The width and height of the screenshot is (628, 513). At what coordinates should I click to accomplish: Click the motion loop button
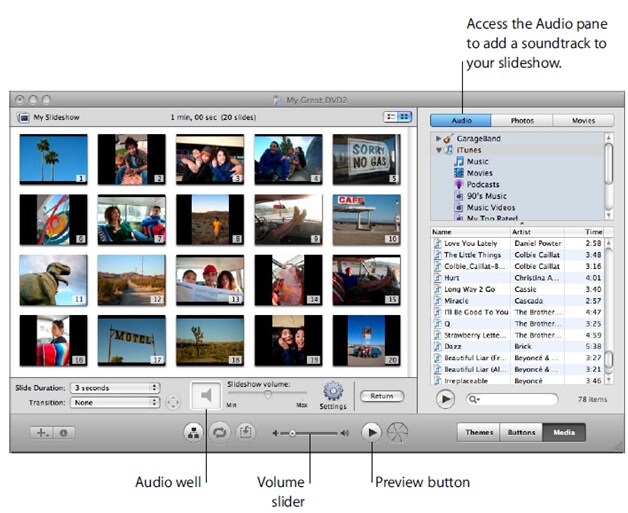point(219,433)
